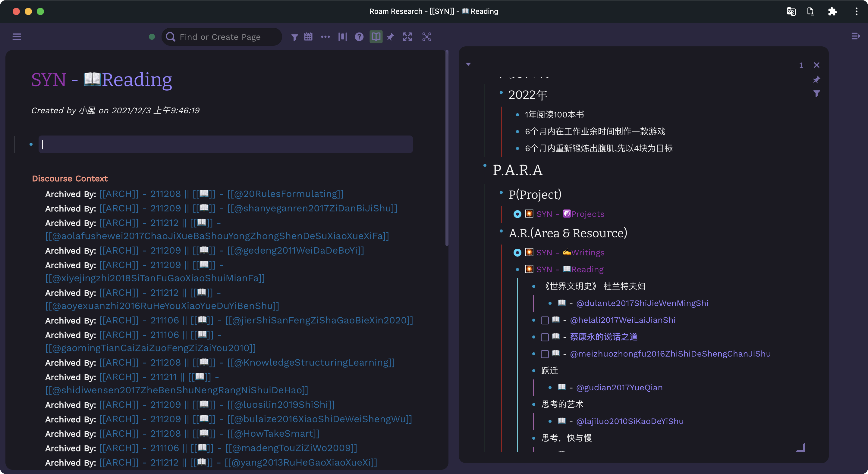Click the main page vertical scrollbar
The width and height of the screenshot is (868, 474).
tap(447, 148)
